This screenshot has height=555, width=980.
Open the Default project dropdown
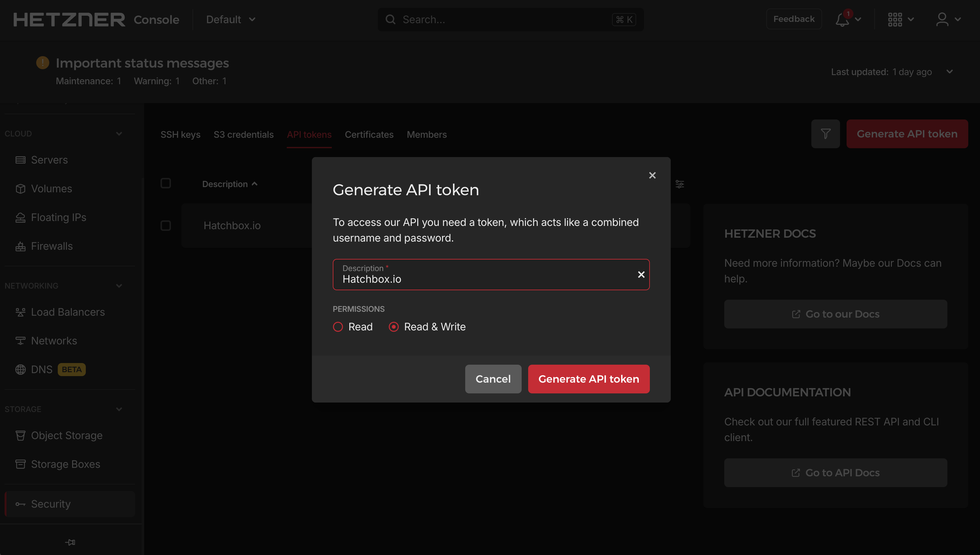(x=230, y=20)
